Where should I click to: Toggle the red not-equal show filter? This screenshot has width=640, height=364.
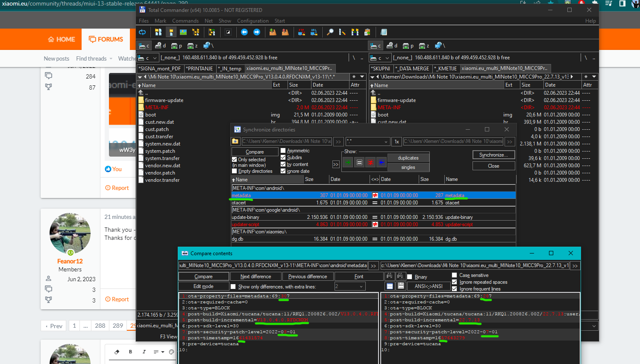pyautogui.click(x=370, y=162)
